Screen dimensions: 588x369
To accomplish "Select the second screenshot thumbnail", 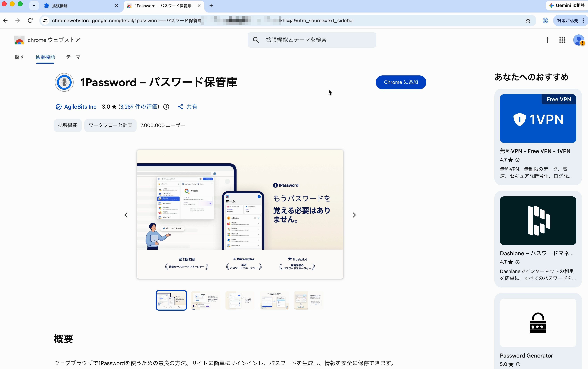I will tap(206, 300).
